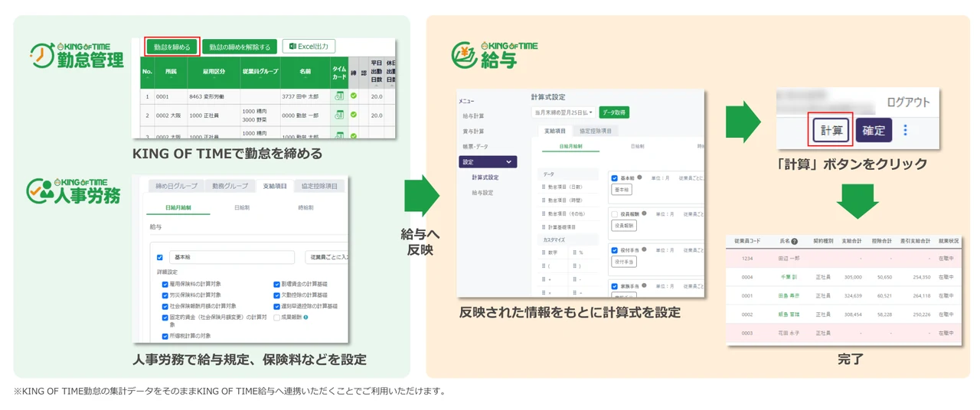Sort attendance table by 従業員グループ column
This screenshot has width=980, height=410.
260,72
